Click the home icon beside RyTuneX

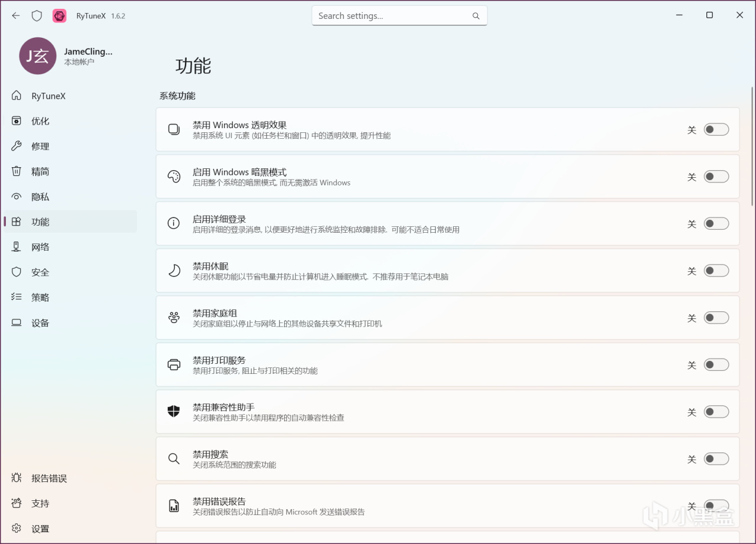(x=17, y=96)
